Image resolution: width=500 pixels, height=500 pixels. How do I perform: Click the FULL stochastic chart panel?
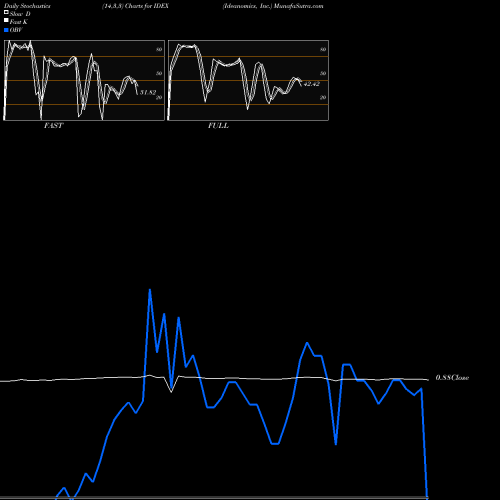pyautogui.click(x=248, y=80)
